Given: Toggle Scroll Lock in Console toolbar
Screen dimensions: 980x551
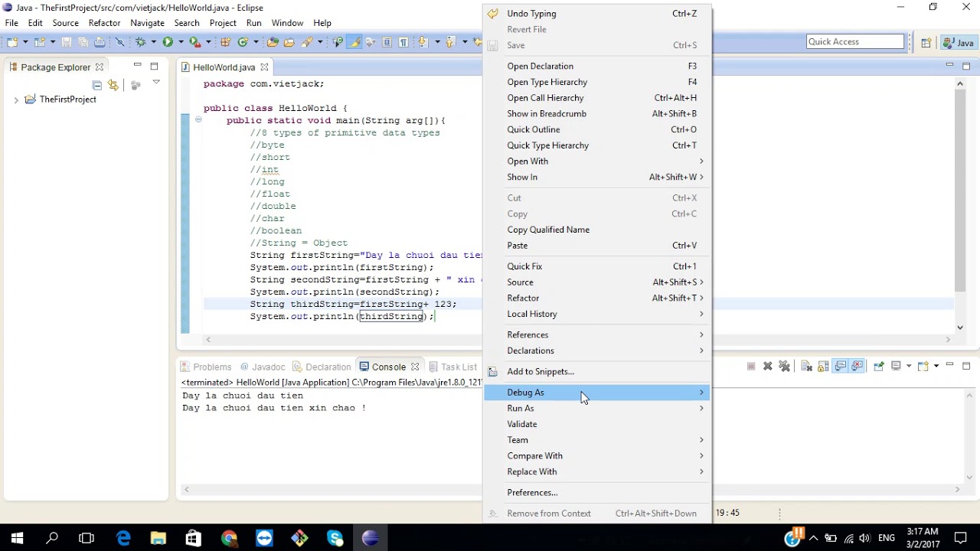Looking at the screenshot, I should tap(823, 367).
